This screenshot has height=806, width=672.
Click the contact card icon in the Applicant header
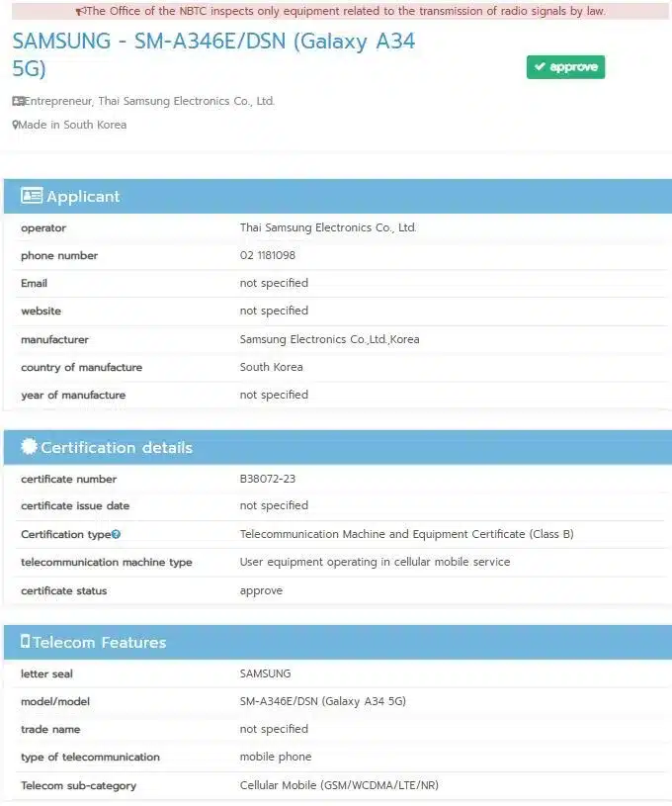(32, 196)
